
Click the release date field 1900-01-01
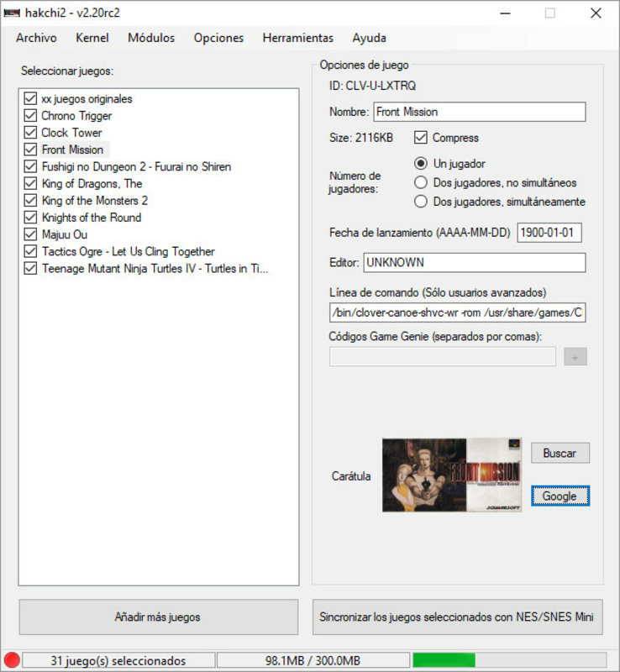click(x=549, y=233)
